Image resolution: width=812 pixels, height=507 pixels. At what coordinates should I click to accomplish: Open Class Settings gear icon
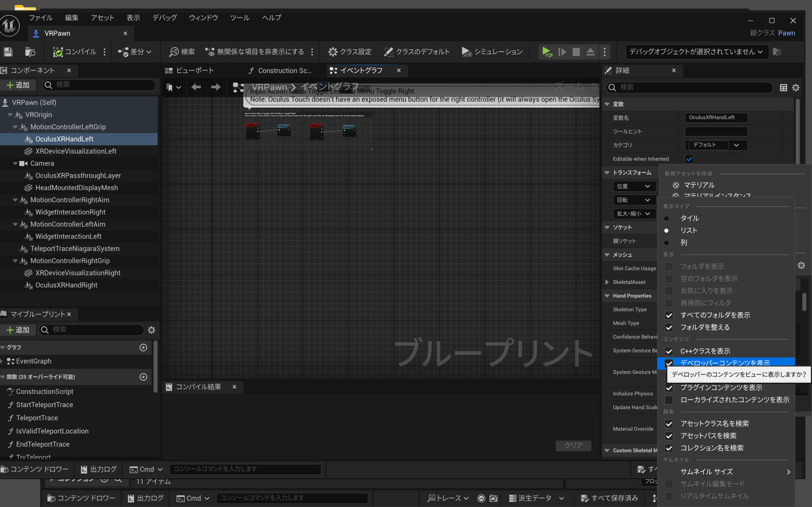[x=332, y=52]
